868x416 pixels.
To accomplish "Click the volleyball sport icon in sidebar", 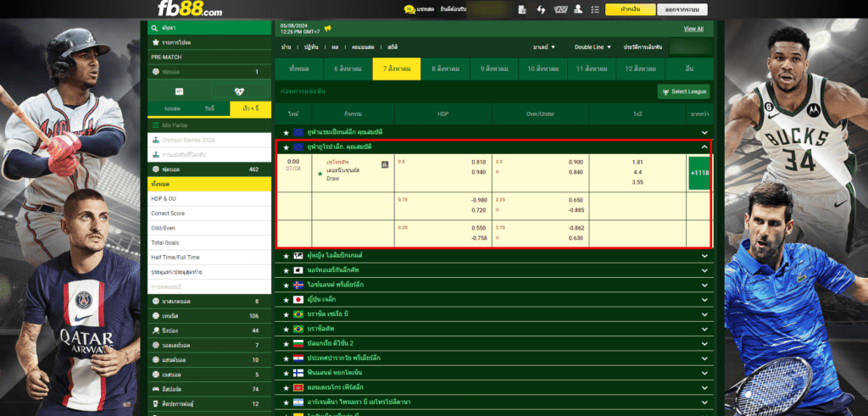I will pos(156,345).
